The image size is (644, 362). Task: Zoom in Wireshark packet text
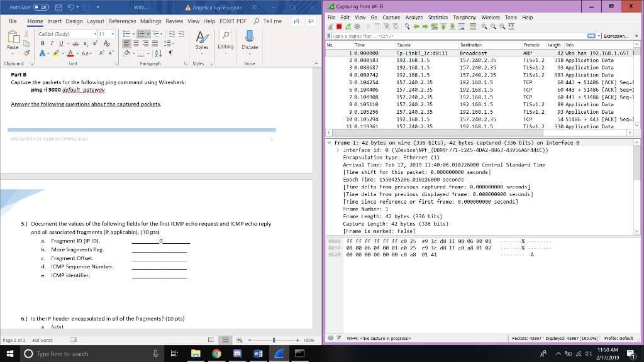click(x=484, y=26)
